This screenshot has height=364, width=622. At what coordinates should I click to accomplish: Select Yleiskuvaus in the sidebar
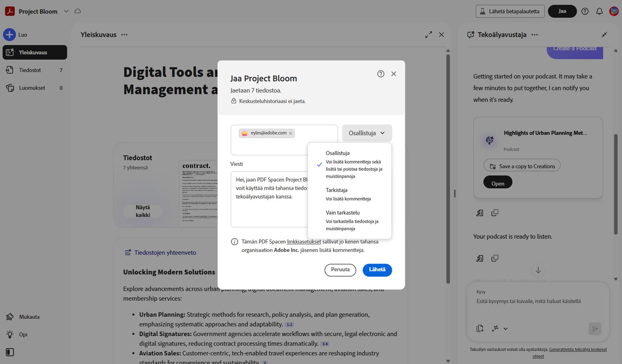tap(35, 52)
